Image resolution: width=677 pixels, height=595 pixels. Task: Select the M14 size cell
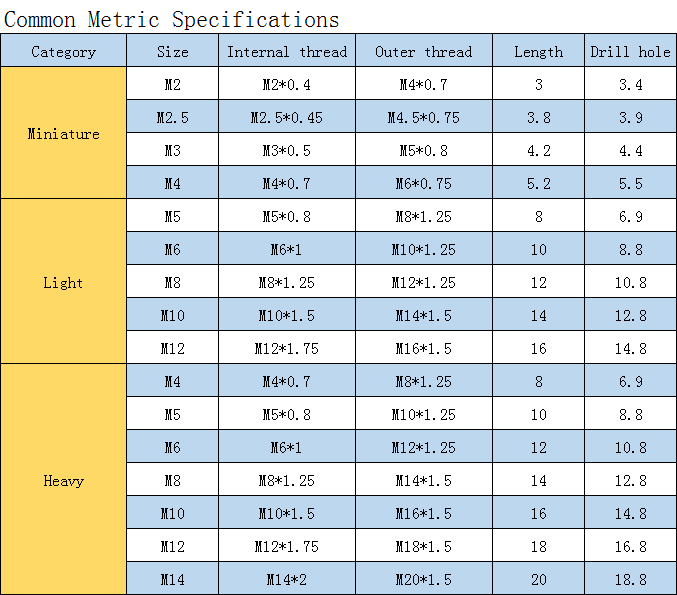(x=173, y=578)
